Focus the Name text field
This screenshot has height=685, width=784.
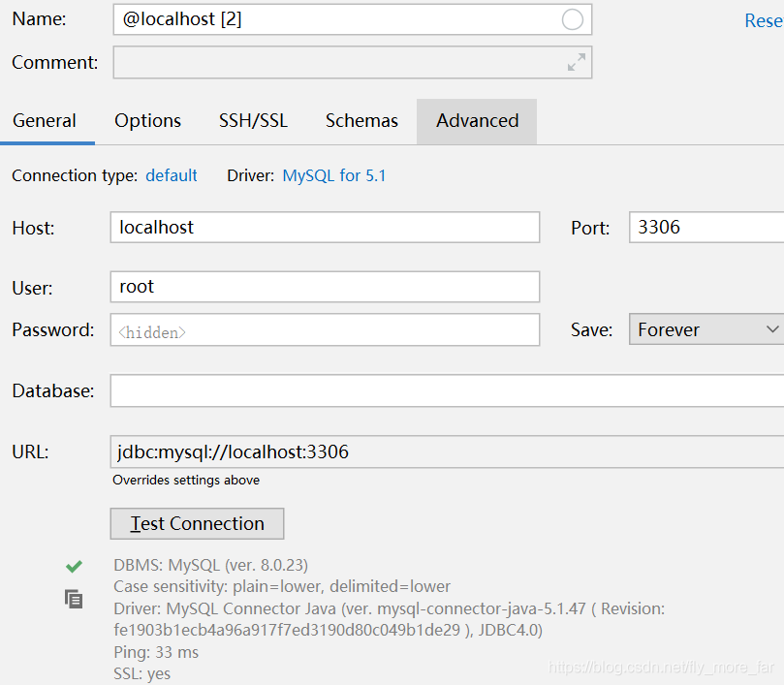coord(329,19)
